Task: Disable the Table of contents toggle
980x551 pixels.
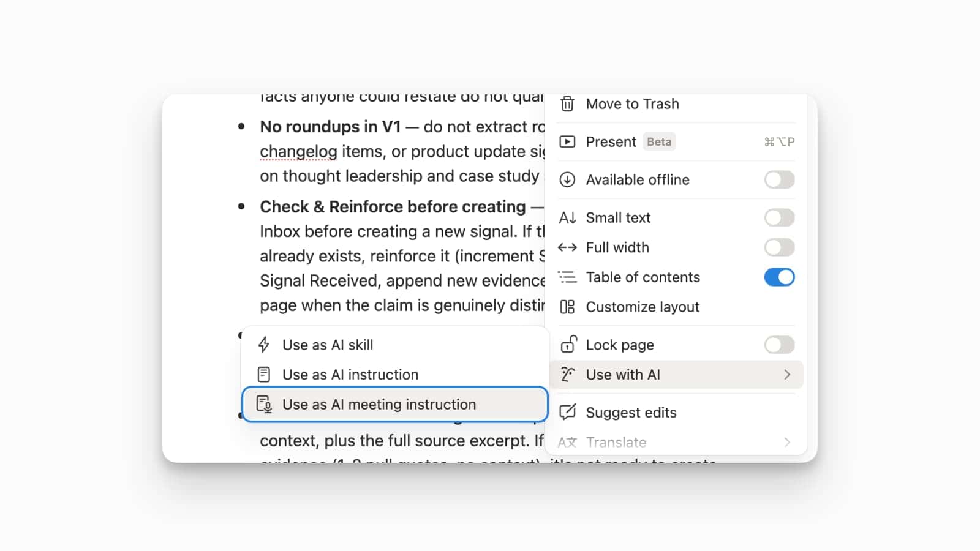Action: tap(778, 277)
